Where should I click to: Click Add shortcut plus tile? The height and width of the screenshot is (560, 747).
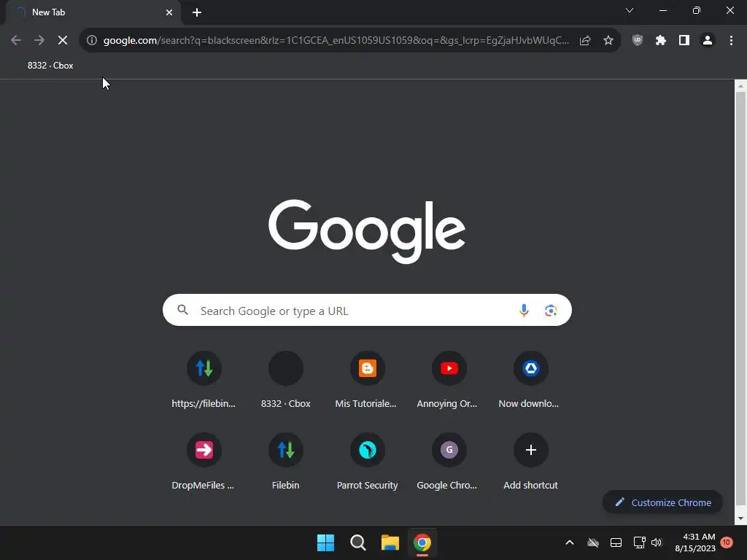[x=531, y=462]
